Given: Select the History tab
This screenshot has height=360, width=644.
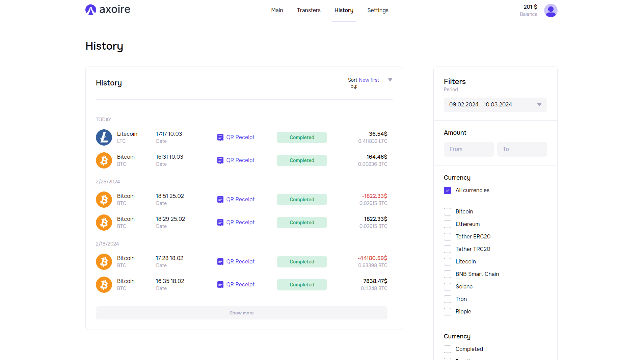Looking at the screenshot, I should tap(344, 10).
